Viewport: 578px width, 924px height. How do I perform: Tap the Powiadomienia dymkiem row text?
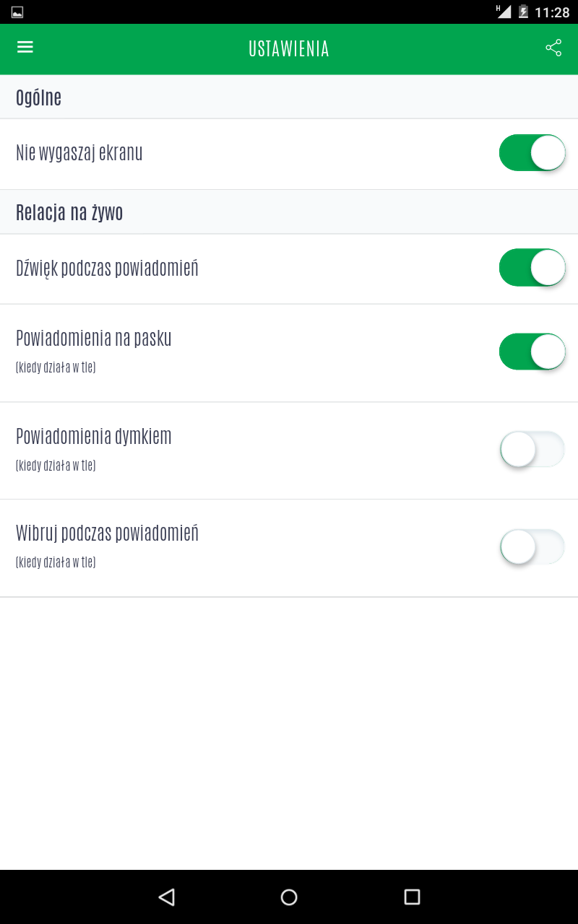[94, 437]
